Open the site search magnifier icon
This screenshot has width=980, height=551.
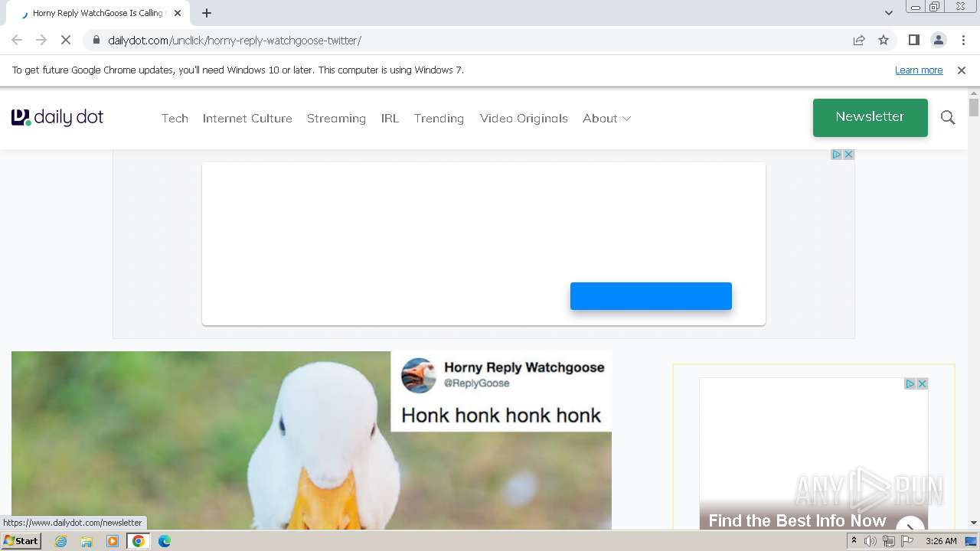(x=948, y=117)
